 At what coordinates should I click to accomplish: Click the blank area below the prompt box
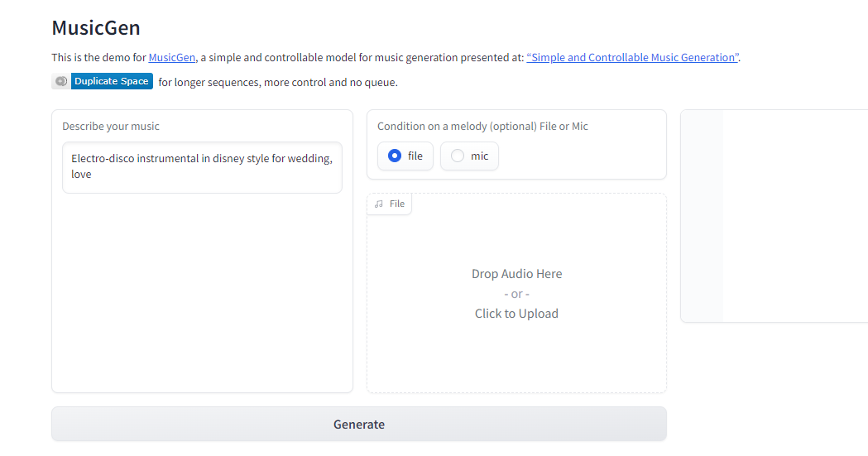coord(202,290)
